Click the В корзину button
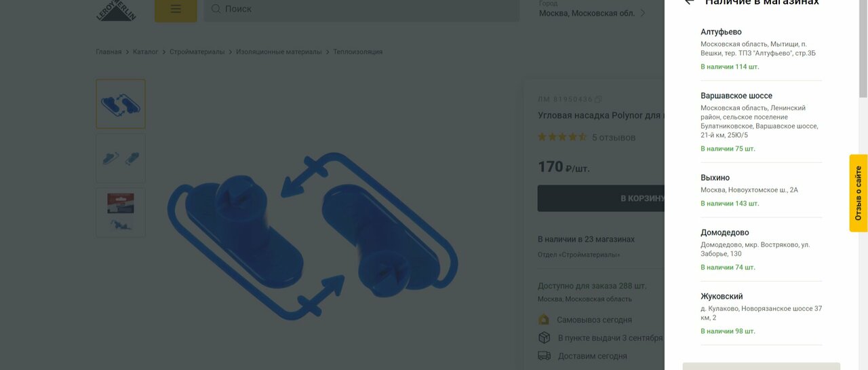This screenshot has height=370, width=868. point(601,198)
